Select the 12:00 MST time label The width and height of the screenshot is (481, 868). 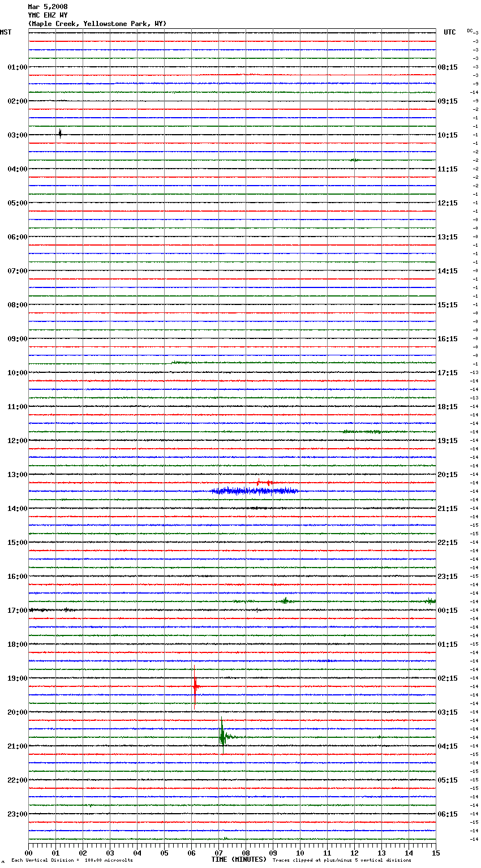coord(18,441)
